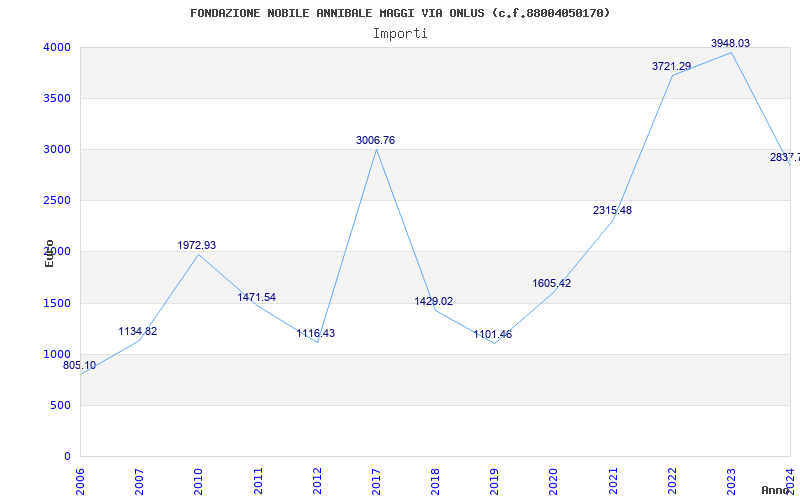Click the 2022 year axis label

click(x=672, y=481)
